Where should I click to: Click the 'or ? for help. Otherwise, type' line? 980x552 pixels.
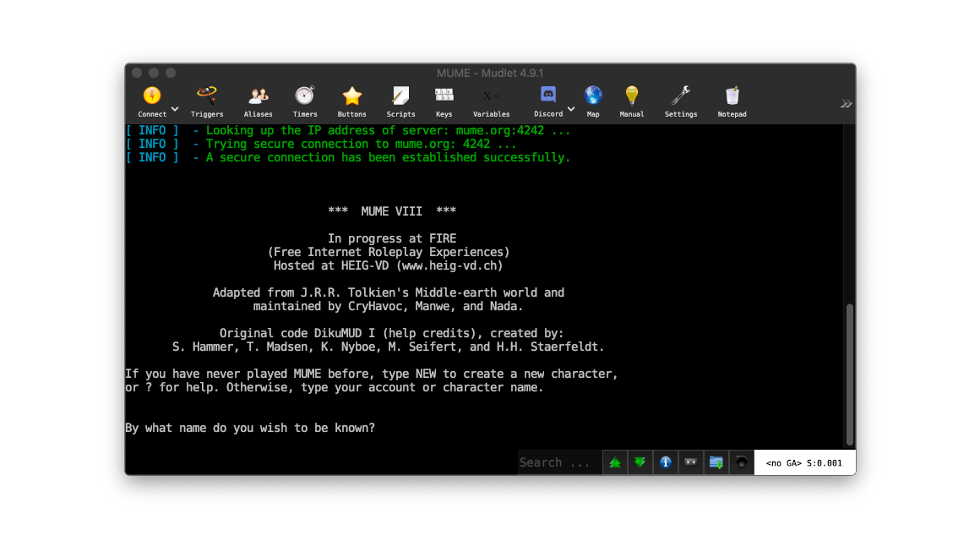(x=335, y=388)
